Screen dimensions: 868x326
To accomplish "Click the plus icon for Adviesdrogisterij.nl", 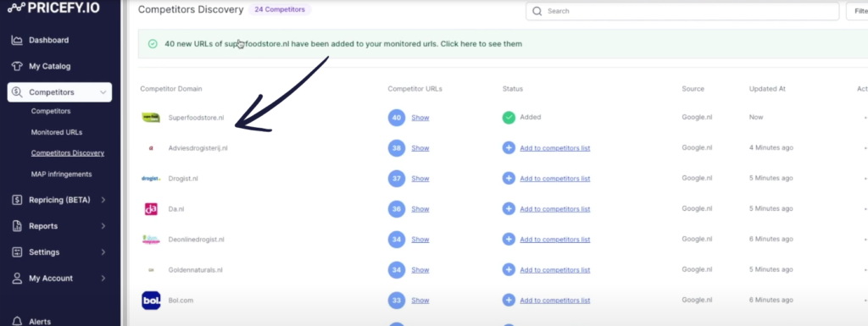I will (509, 148).
